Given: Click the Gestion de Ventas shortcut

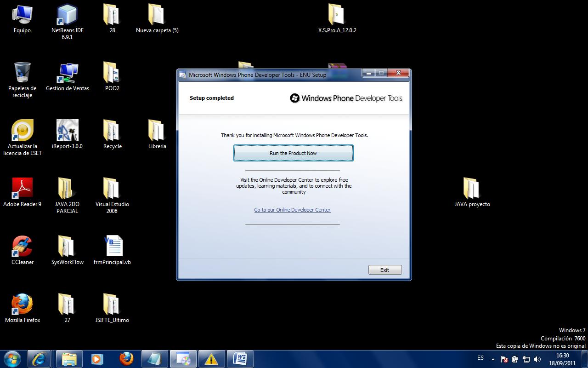Looking at the screenshot, I should 67,74.
